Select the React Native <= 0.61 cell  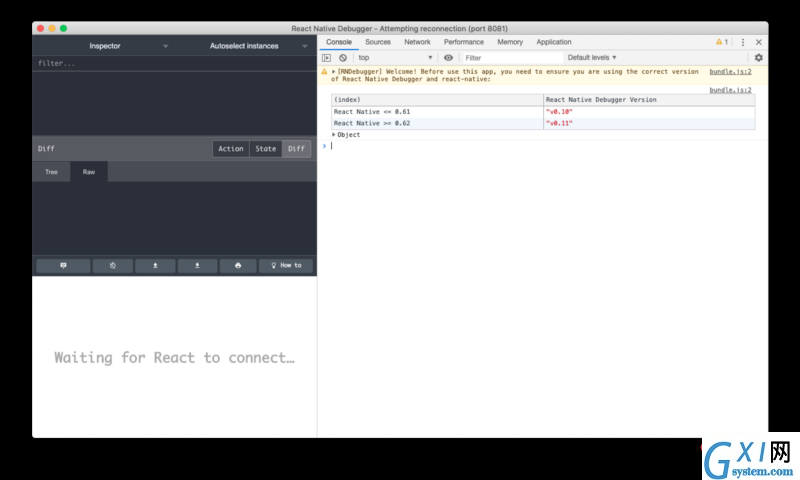437,112
